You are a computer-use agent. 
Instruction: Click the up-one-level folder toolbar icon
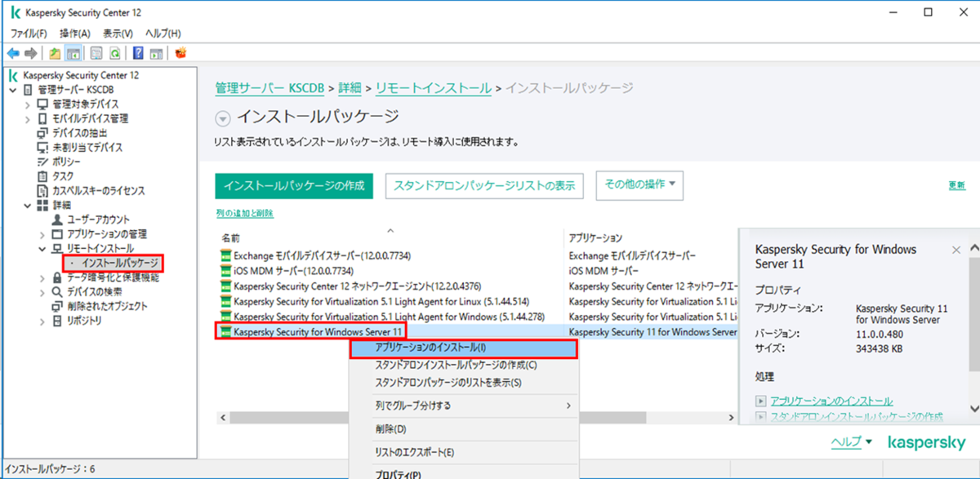tap(55, 53)
